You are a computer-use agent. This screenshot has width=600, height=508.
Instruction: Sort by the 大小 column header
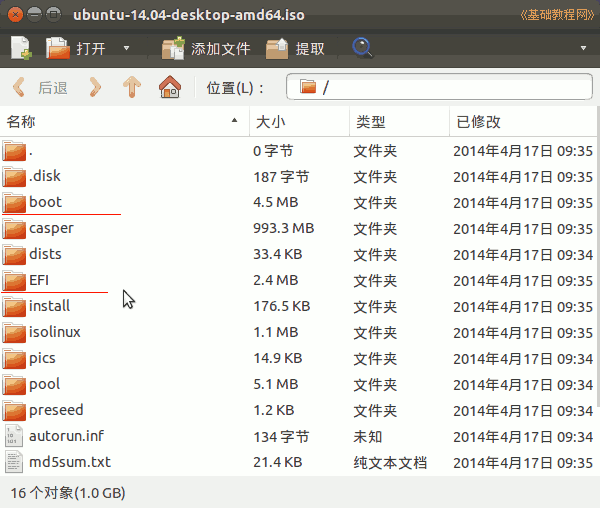[299, 122]
